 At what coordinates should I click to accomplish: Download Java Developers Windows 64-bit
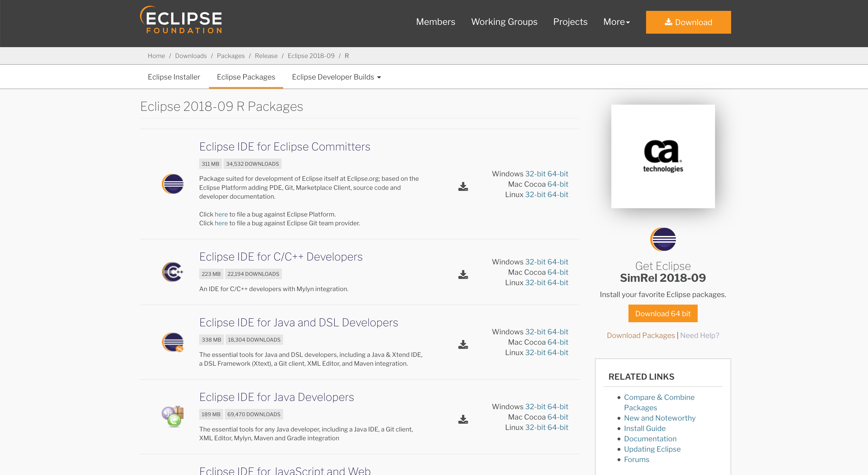pyautogui.click(x=558, y=407)
